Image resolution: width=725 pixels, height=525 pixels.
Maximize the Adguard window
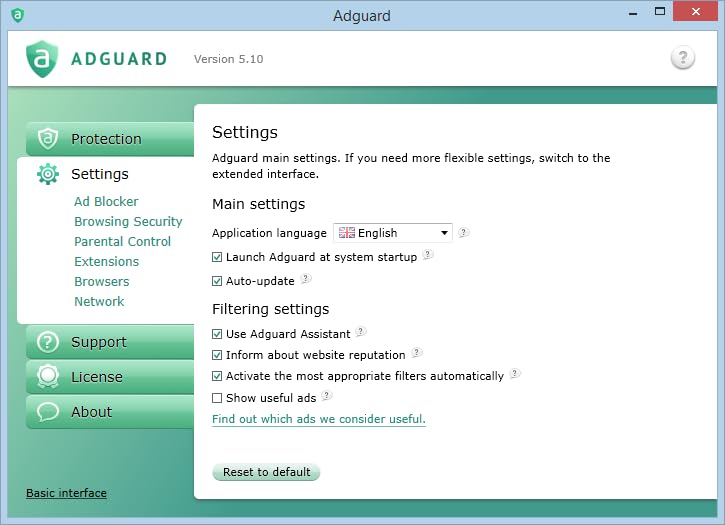point(660,12)
